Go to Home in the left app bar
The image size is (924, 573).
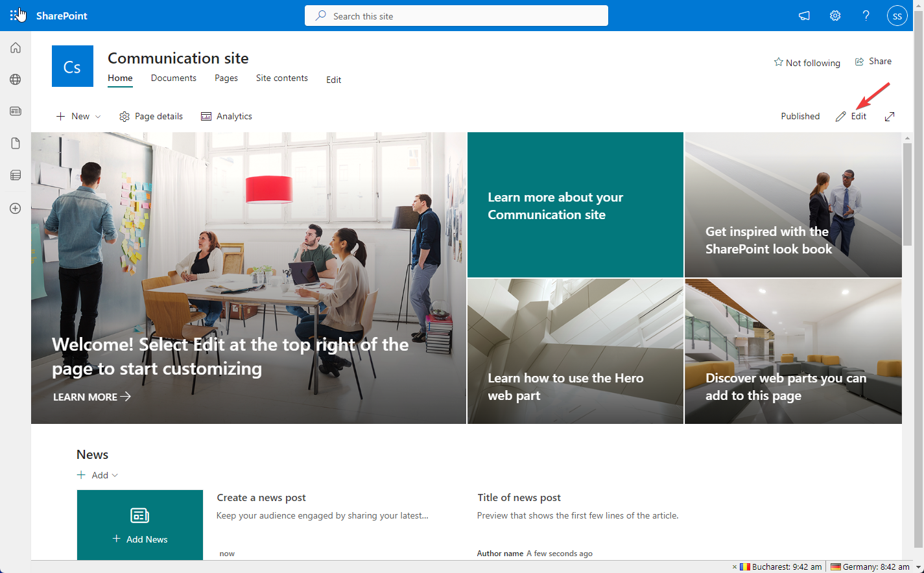pyautogui.click(x=16, y=48)
